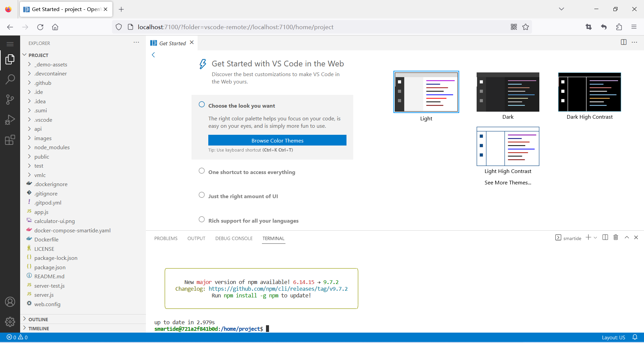Switch to the TERMINAL tab
The image size is (644, 343).
[273, 238]
